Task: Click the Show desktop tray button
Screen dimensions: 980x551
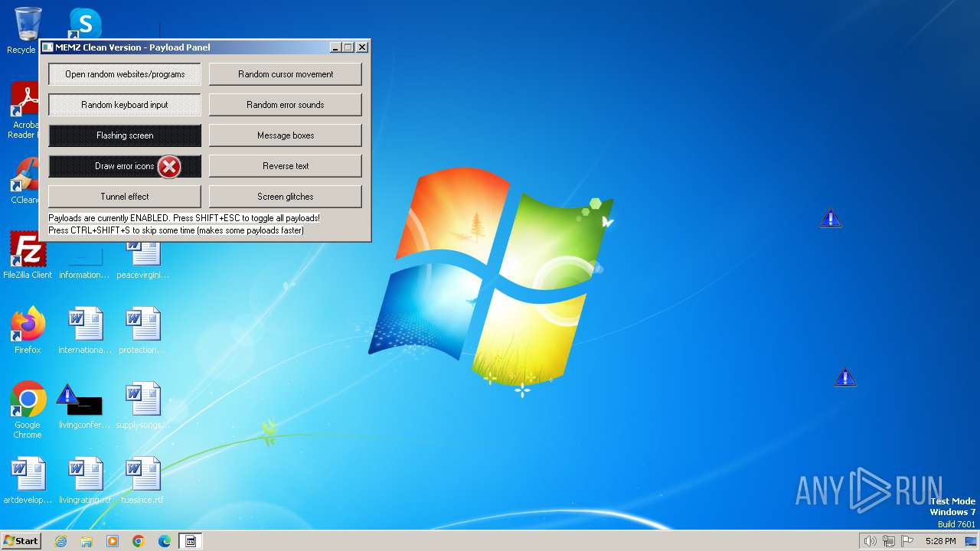Action: coord(971,541)
